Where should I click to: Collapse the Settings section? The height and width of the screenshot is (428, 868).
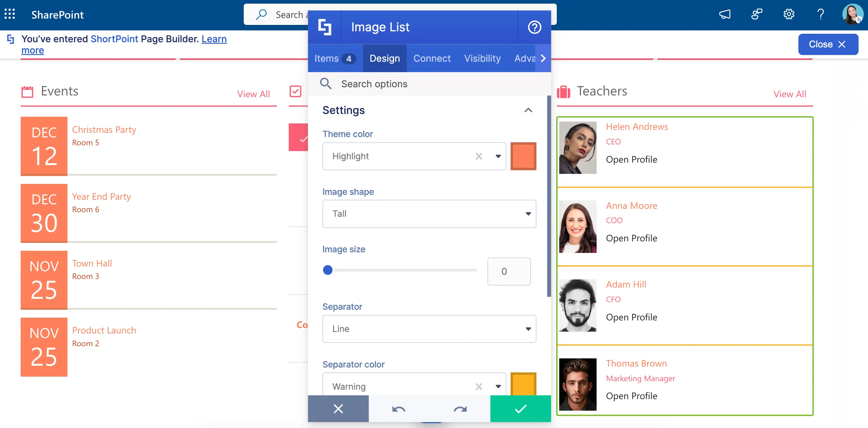[x=528, y=110]
